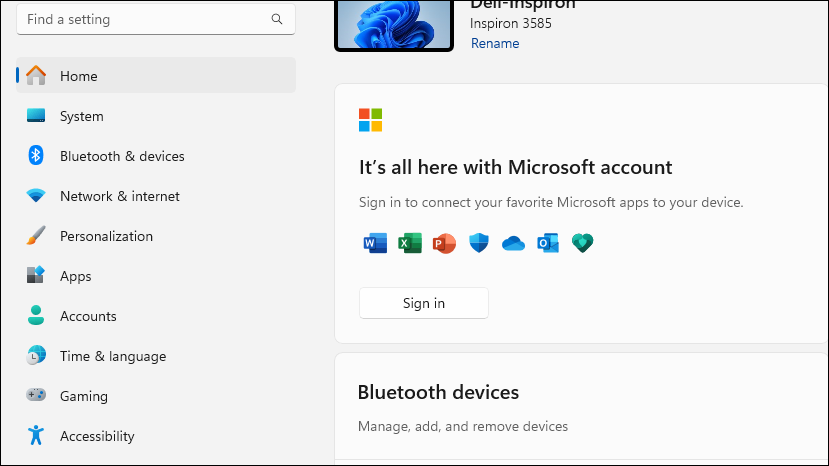Open the Apps settings category

156,276
